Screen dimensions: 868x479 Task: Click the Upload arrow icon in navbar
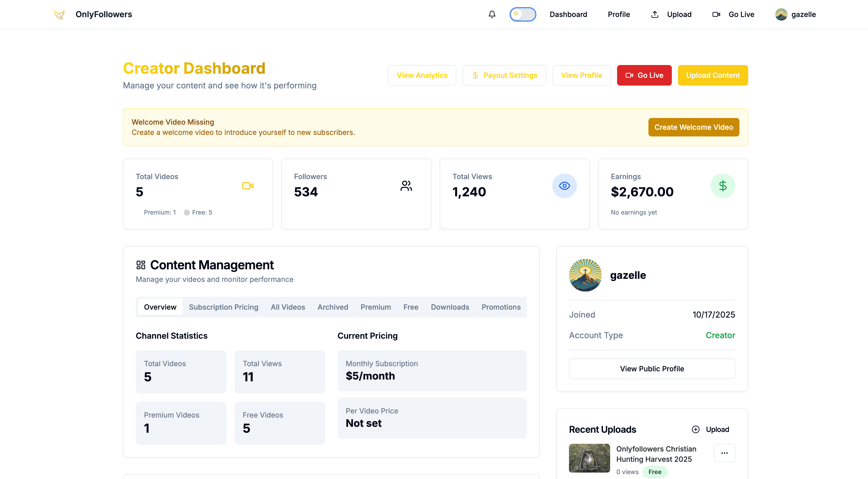point(654,14)
